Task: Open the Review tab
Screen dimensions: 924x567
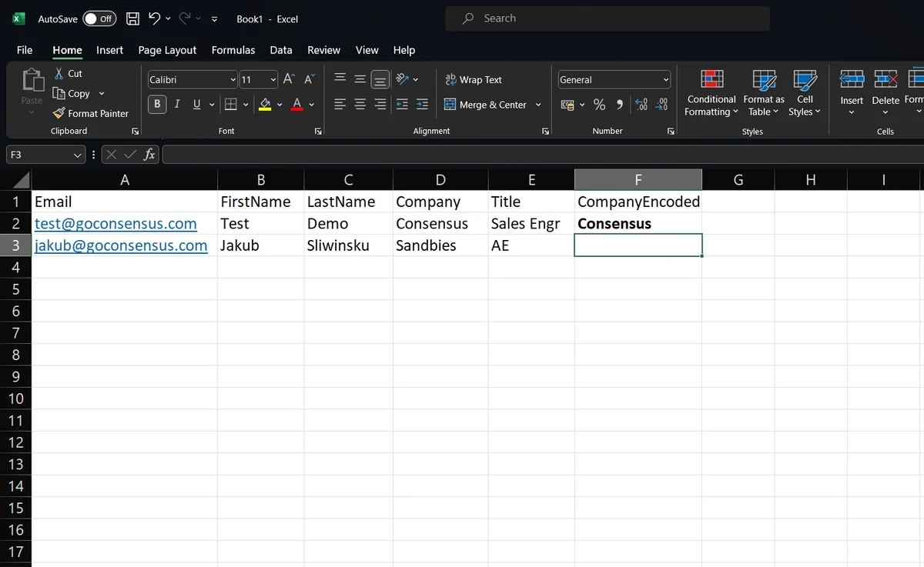Action: [x=323, y=50]
